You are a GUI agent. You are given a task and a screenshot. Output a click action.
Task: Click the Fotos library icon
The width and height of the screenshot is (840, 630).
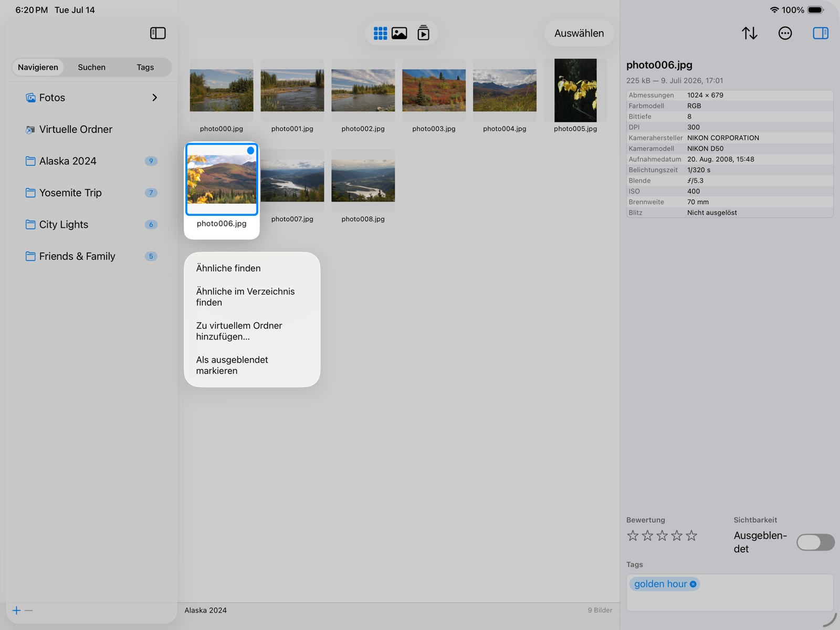[x=30, y=98]
